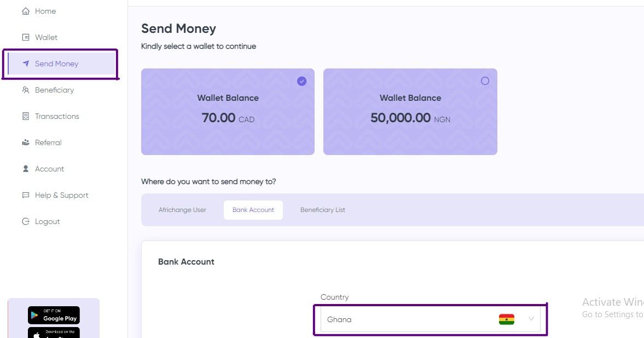
Task: Open the Referral group icon
Action: (x=26, y=142)
